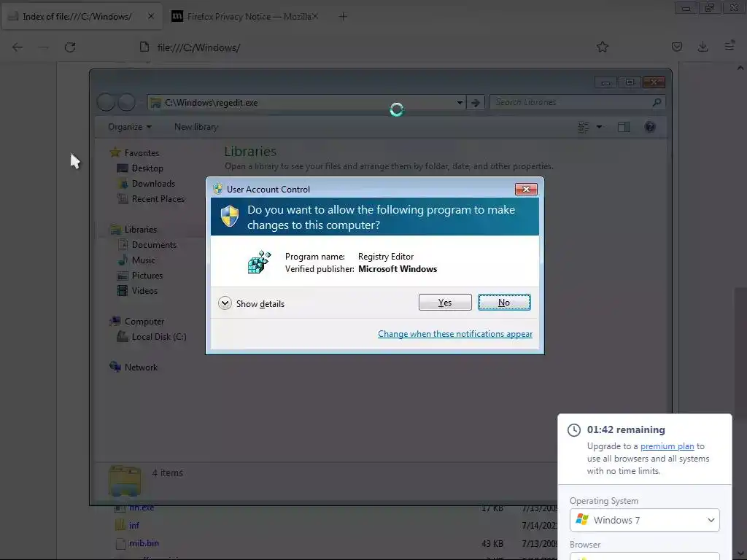Image resolution: width=747 pixels, height=560 pixels.
Task: Open the view options dropdown arrow
Action: [600, 127]
